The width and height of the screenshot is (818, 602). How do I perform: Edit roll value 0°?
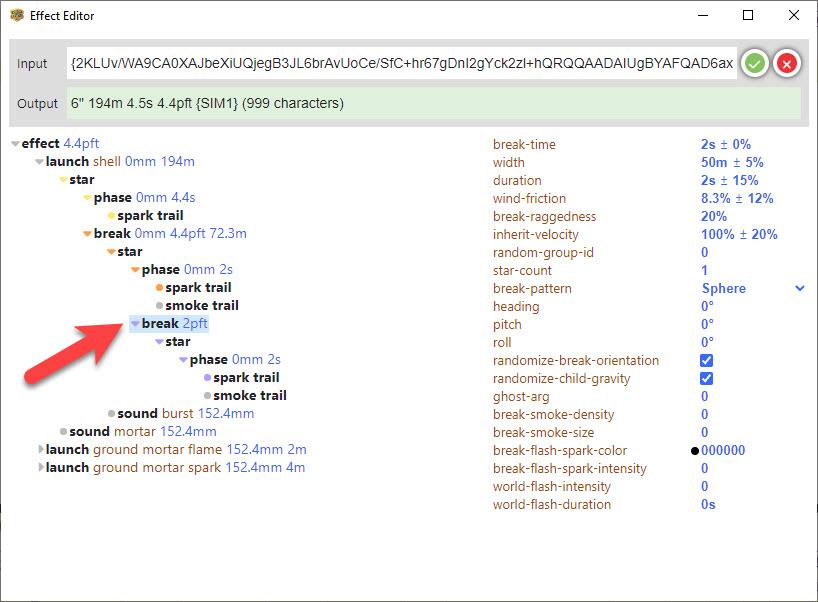[x=707, y=343]
